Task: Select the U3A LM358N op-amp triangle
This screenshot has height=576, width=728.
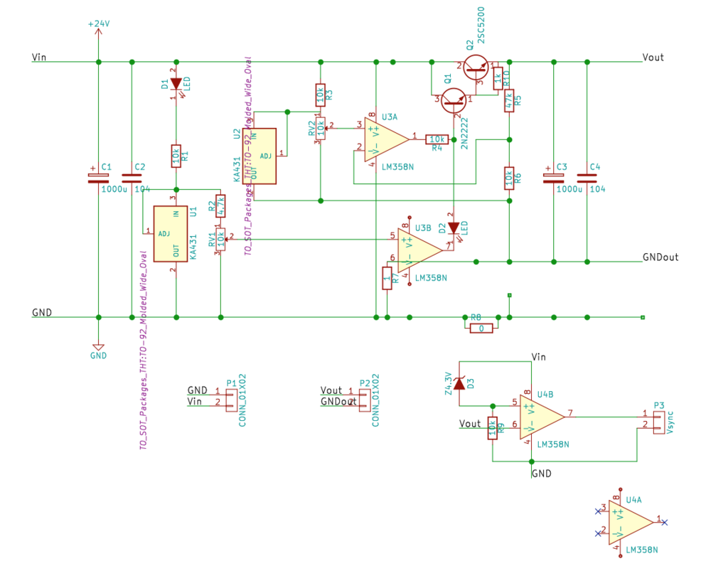Action: (x=385, y=139)
